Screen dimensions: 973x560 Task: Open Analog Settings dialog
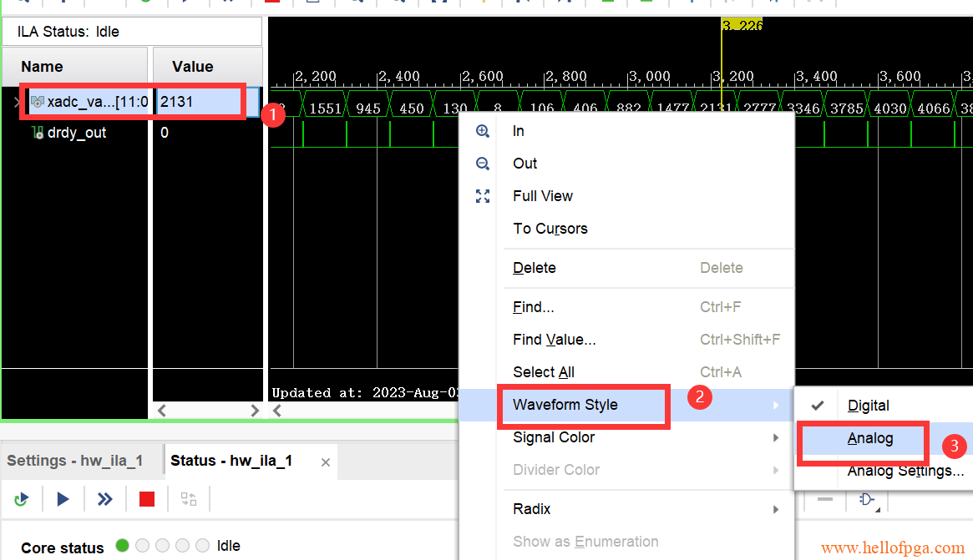(905, 471)
